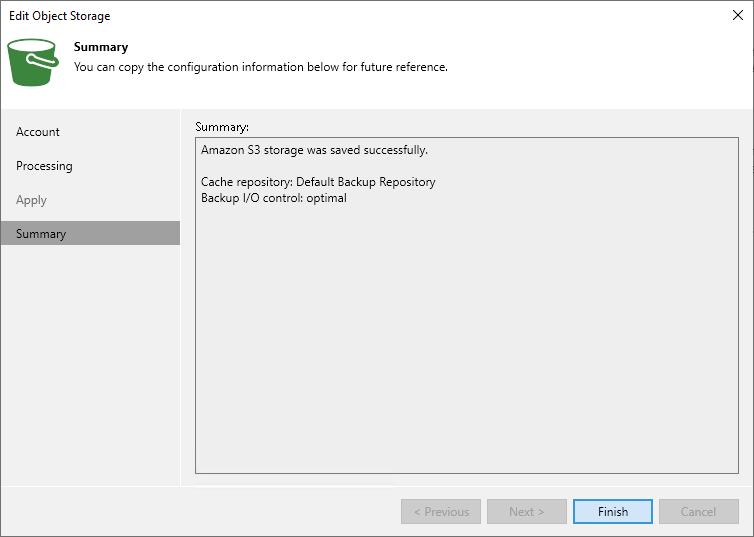
Task: Click the greyed-out Next button
Action: [x=527, y=512]
